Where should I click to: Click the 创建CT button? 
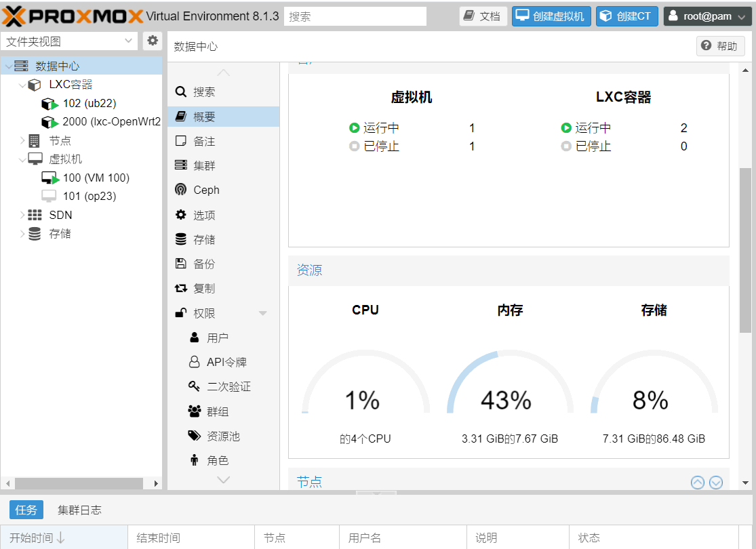(626, 16)
